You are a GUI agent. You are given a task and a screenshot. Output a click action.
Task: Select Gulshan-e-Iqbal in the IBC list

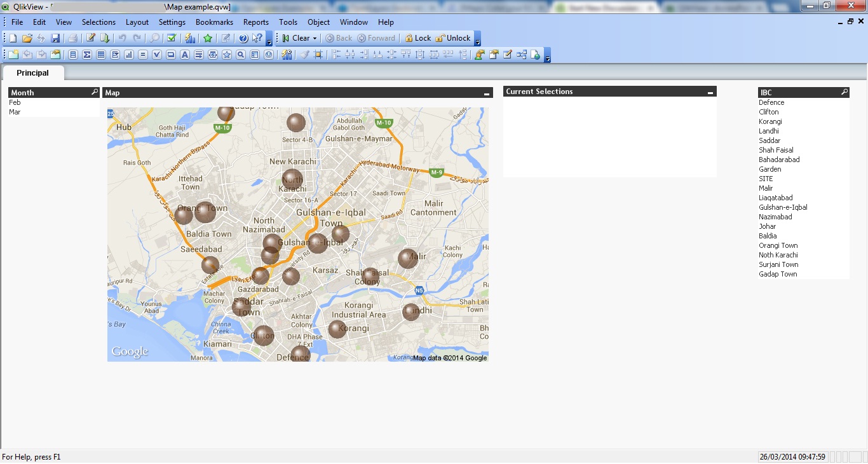[783, 207]
